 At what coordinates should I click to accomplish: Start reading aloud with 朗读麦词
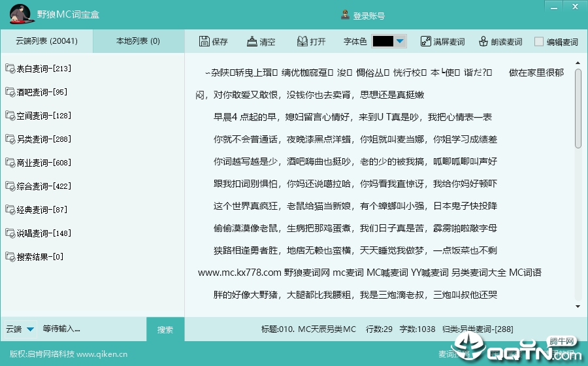500,41
